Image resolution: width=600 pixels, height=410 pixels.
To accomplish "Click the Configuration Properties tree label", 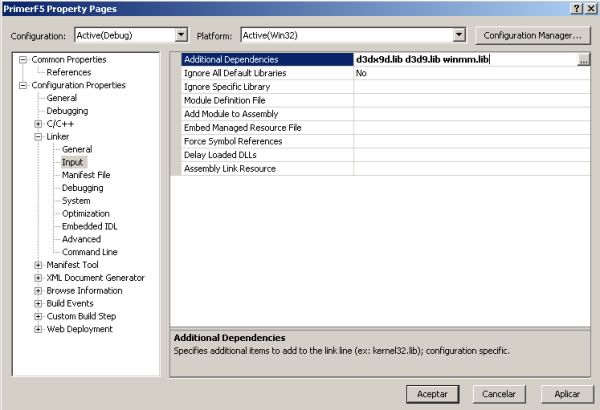I will [x=78, y=85].
